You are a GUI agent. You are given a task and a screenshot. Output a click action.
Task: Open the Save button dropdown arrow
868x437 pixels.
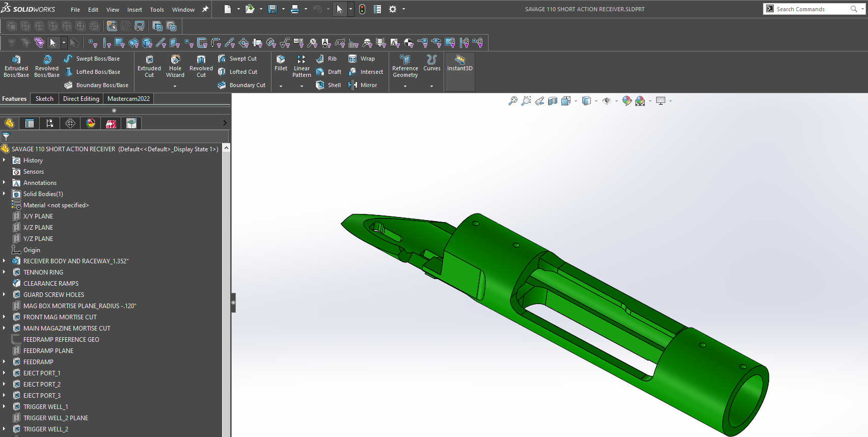(283, 9)
